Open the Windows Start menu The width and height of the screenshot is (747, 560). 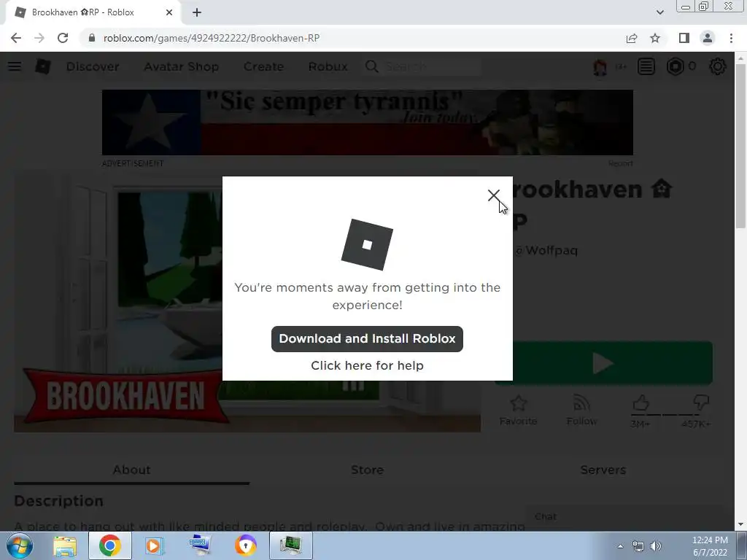coord(20,545)
